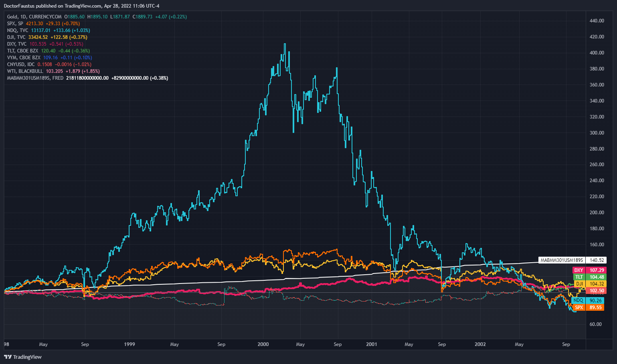617x364 pixels.
Task: Select the MABMM301USM189S, FRED legend row
Action: click(x=87, y=78)
